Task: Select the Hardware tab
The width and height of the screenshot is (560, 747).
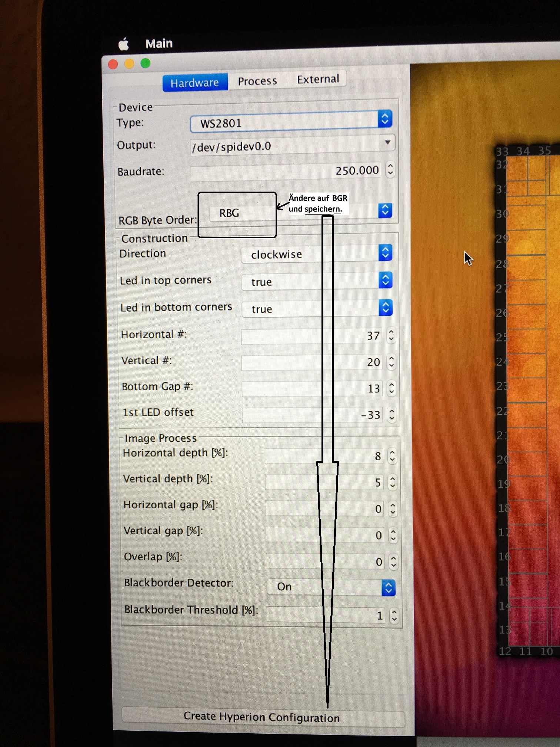Action: click(x=195, y=83)
